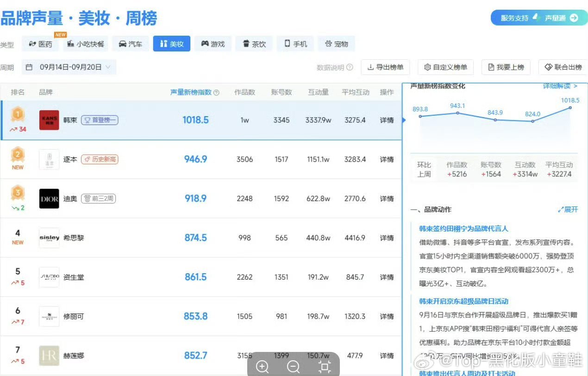Click the 逐本 brand logo
This screenshot has height=376, width=588.
(49, 159)
